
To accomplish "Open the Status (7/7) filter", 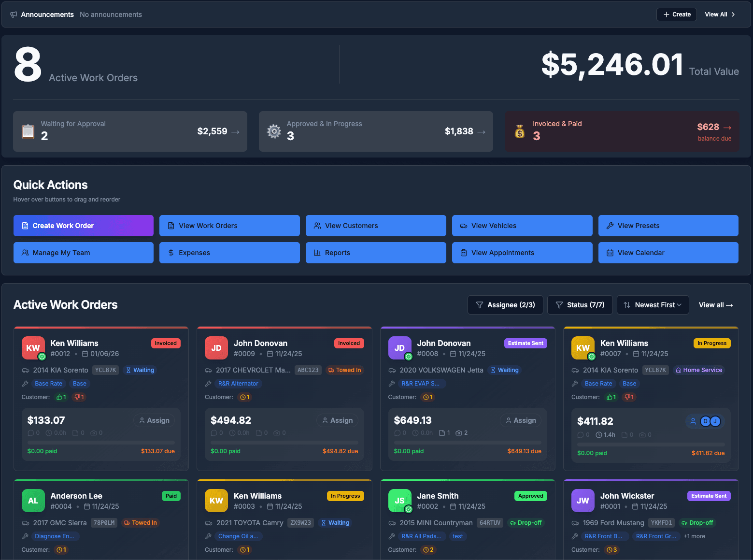I will coord(580,305).
